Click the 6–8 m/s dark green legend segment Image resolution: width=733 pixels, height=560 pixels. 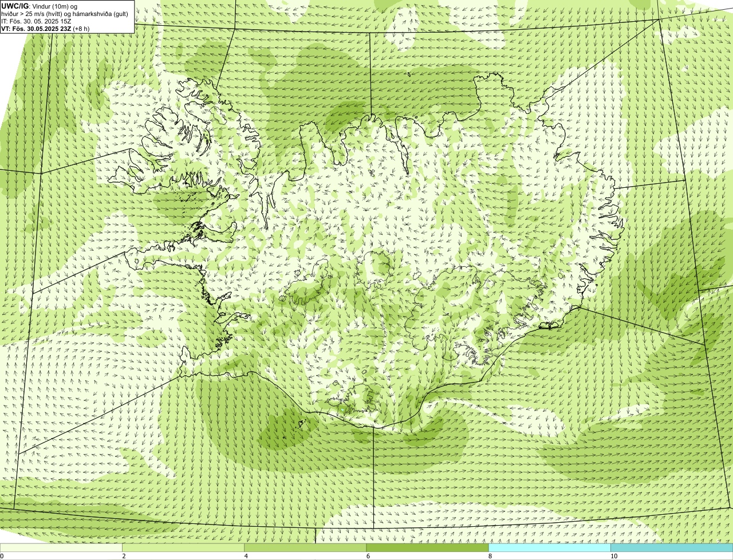click(x=427, y=548)
